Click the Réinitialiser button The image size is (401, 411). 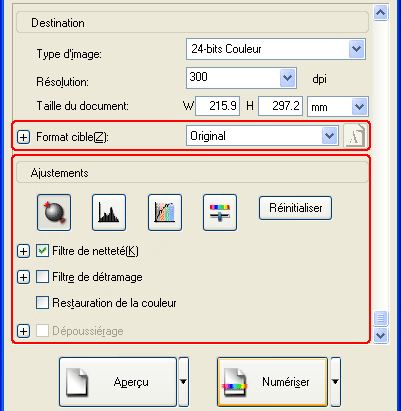295,208
